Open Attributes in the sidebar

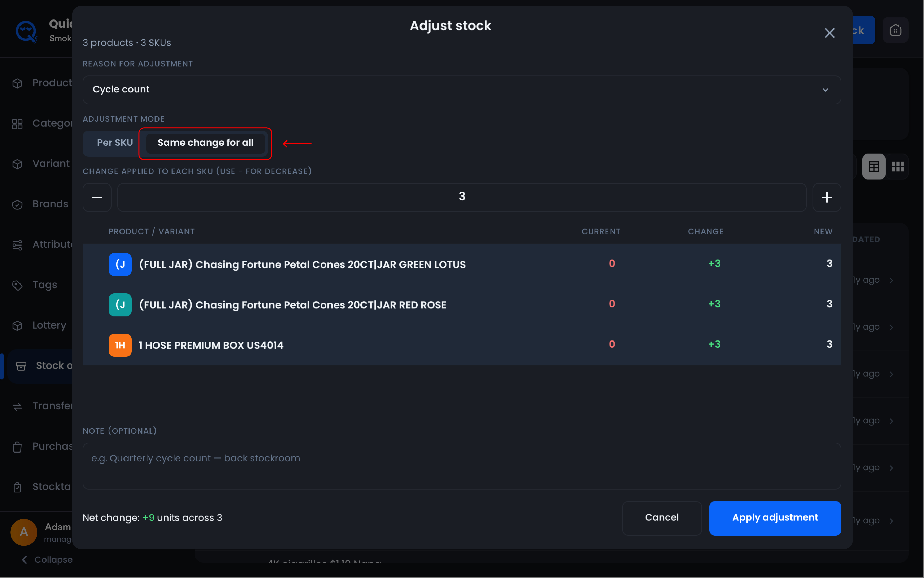point(52,244)
